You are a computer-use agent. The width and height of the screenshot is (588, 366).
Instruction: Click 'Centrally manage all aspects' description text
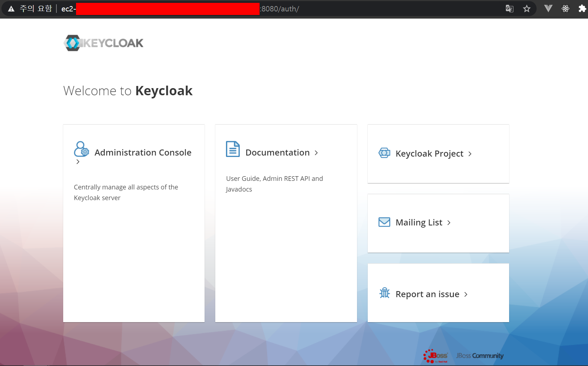(126, 192)
